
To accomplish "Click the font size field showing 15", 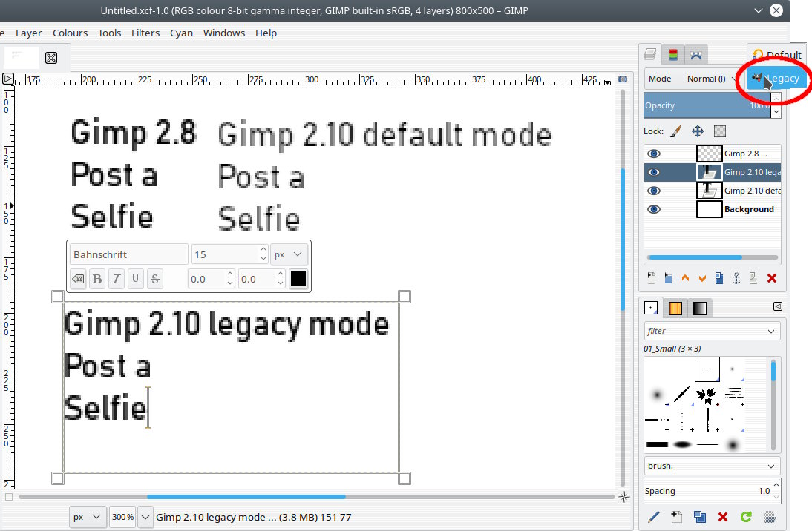I will [x=226, y=254].
